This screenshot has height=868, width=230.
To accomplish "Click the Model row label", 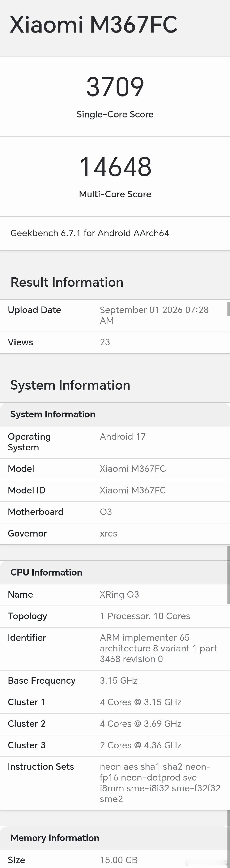I will pyautogui.click(x=21, y=469).
